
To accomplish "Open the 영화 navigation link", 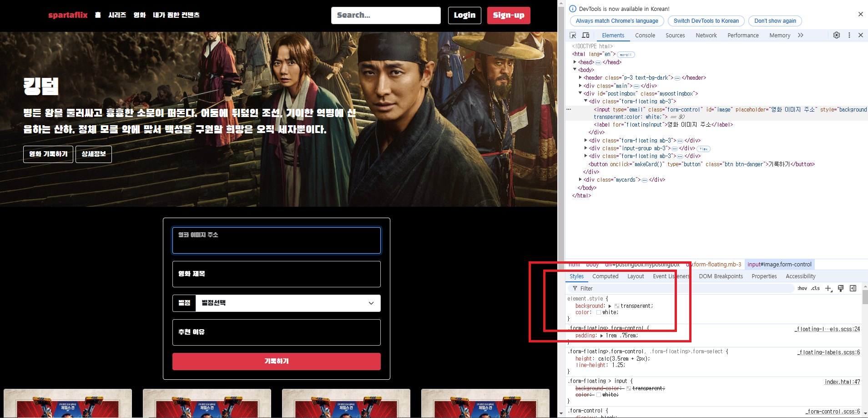I will (140, 15).
